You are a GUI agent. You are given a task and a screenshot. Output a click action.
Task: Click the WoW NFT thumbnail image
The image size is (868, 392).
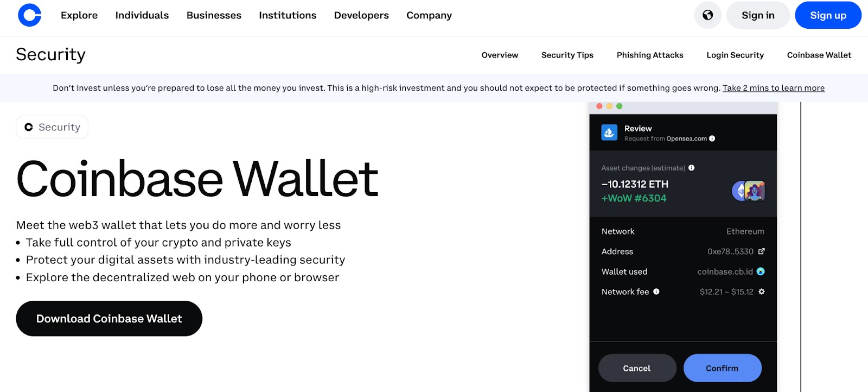tap(755, 191)
